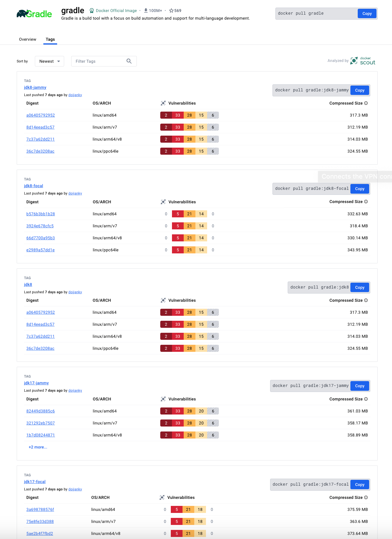Click the critical count for the a06405792952 jdk8-jammy digest
Image resolution: width=392 pixels, height=539 pixels.
(x=166, y=115)
